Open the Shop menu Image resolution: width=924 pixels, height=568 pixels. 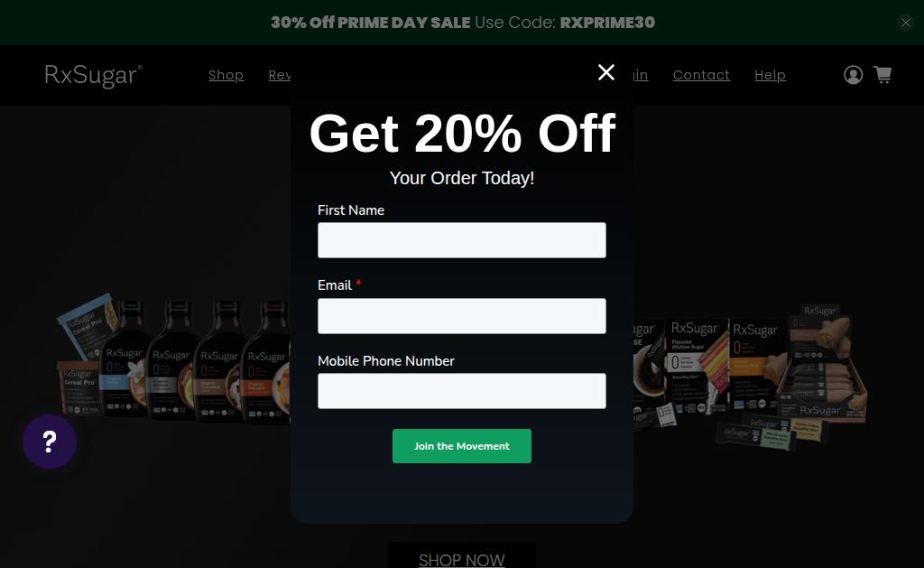[226, 75]
